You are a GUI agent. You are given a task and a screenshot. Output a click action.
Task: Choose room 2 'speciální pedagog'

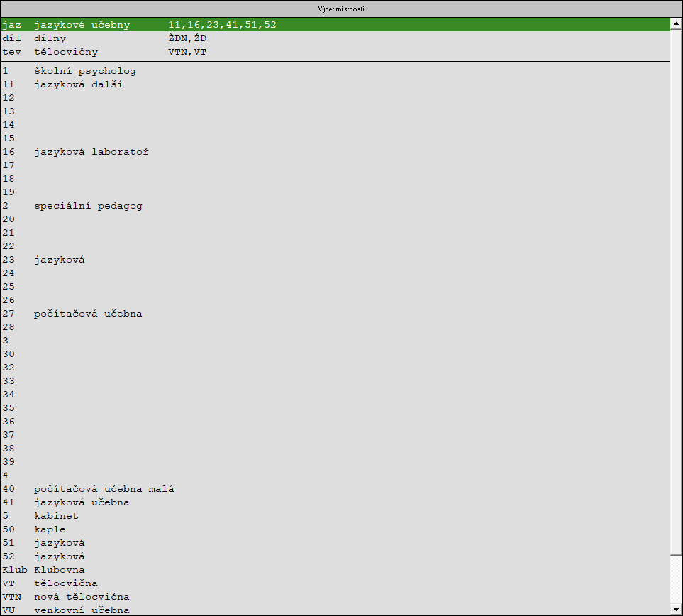pos(88,206)
